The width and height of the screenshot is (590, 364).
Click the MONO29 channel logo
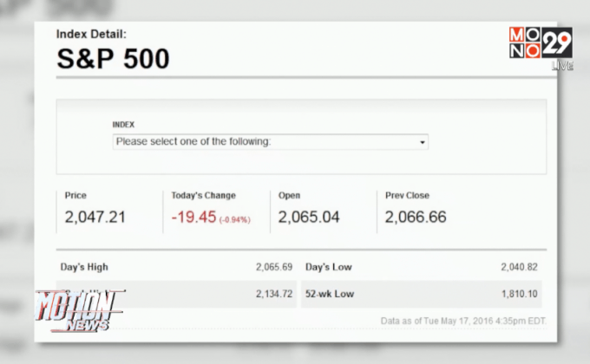[541, 42]
